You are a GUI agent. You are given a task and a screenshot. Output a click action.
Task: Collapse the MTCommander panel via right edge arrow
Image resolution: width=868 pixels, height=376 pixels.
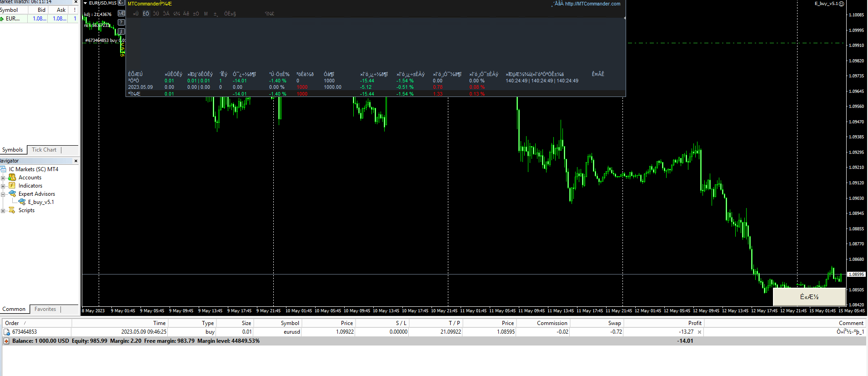tap(625, 18)
